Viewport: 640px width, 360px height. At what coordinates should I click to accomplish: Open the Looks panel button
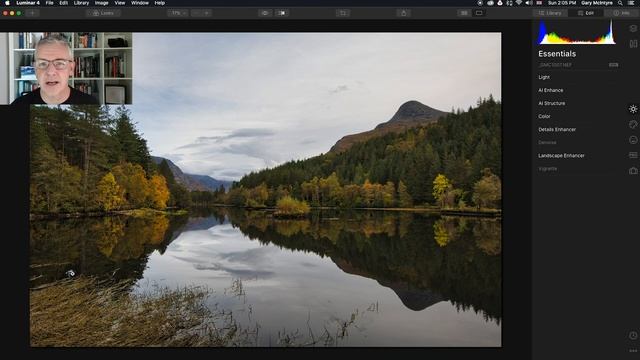tap(104, 13)
